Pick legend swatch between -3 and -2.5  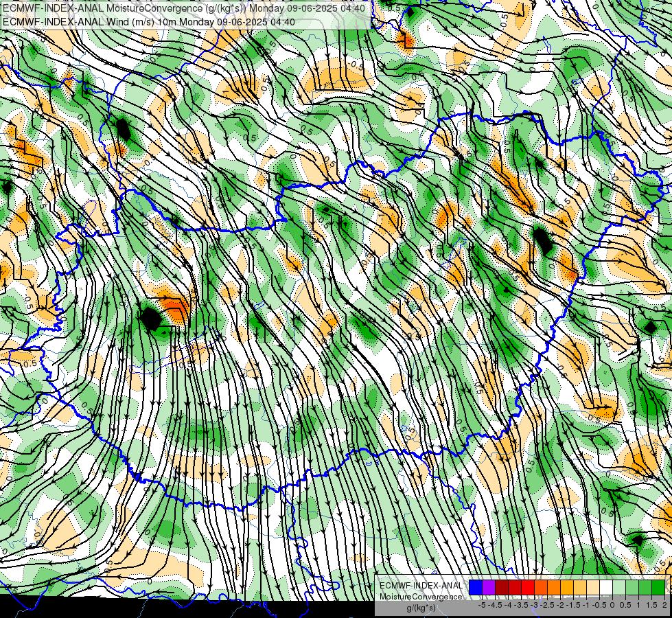(x=541, y=587)
